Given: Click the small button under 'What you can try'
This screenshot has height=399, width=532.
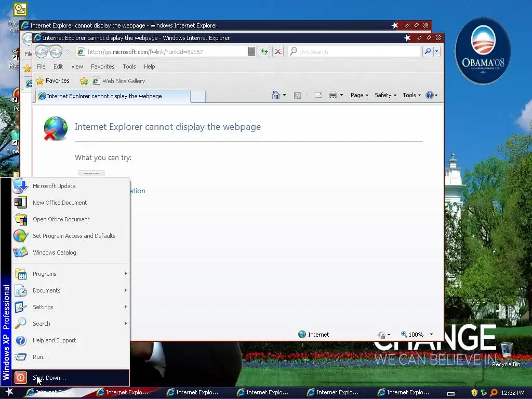Looking at the screenshot, I should click(91, 173).
